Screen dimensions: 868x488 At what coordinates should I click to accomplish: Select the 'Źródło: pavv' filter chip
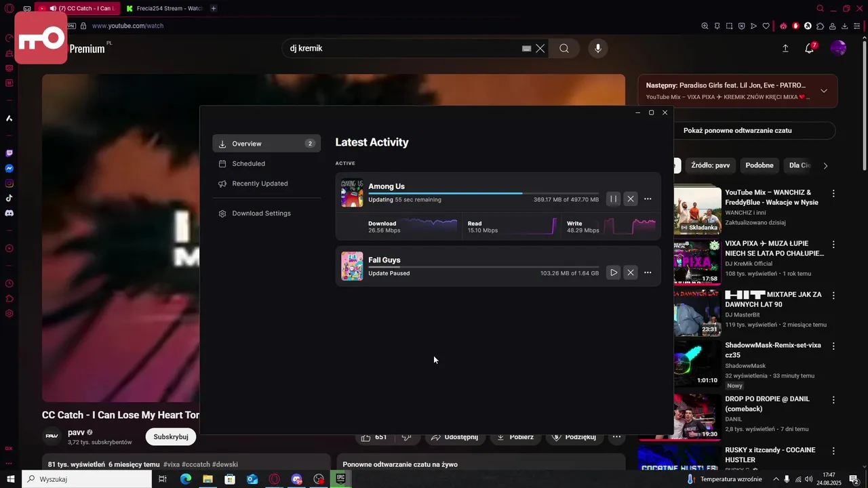[710, 165]
